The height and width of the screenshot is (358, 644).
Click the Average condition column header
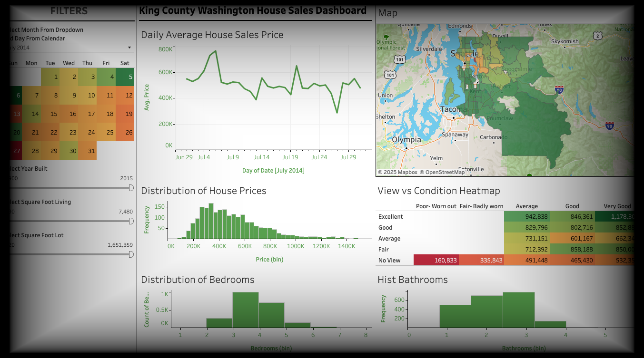(x=526, y=206)
